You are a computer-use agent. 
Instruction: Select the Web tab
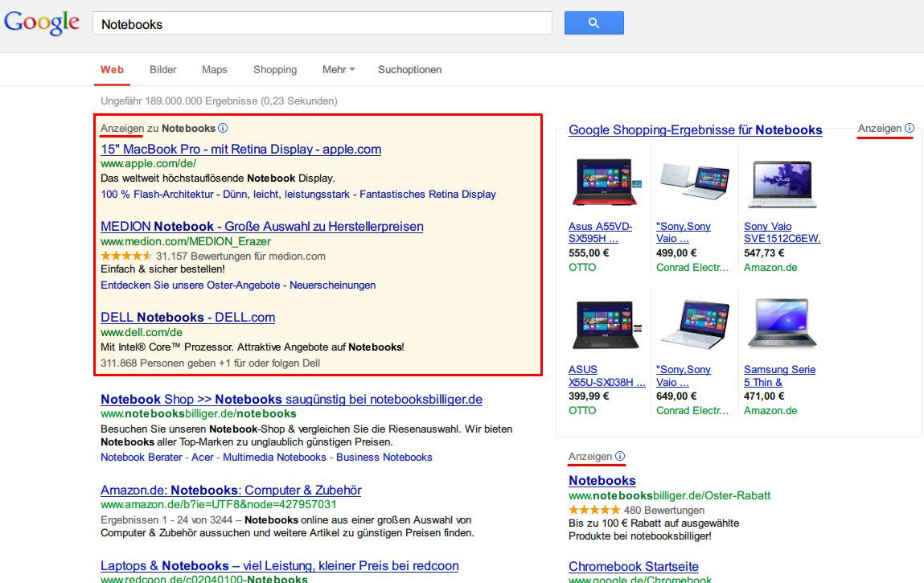(x=112, y=70)
